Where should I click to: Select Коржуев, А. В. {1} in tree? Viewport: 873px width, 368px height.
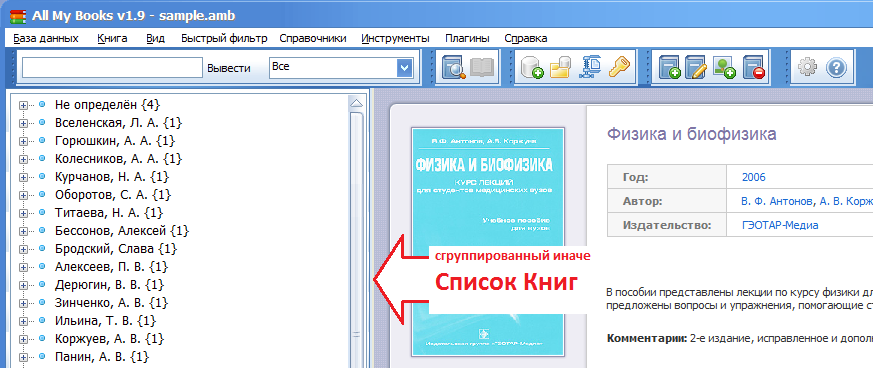click(x=109, y=338)
